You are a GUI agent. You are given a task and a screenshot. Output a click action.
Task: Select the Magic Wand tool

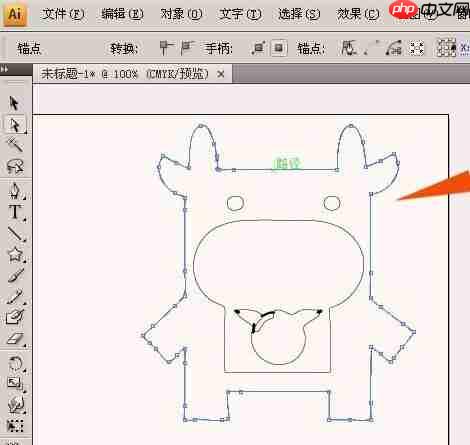[x=15, y=145]
